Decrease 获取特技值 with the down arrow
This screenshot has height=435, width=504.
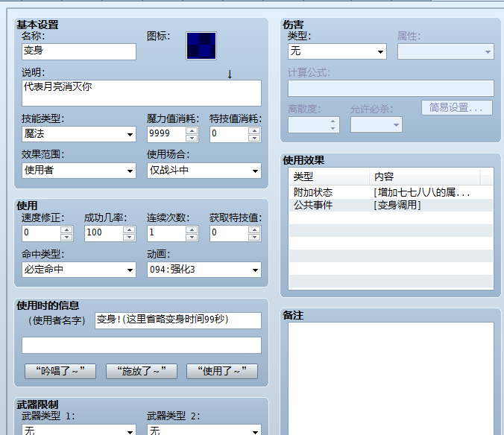[x=254, y=238]
